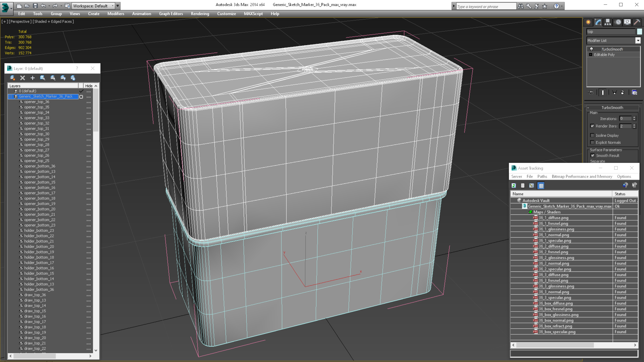644x362 pixels.
Task: Open the Bitmap Performance and Memory menu
Action: [x=582, y=177]
